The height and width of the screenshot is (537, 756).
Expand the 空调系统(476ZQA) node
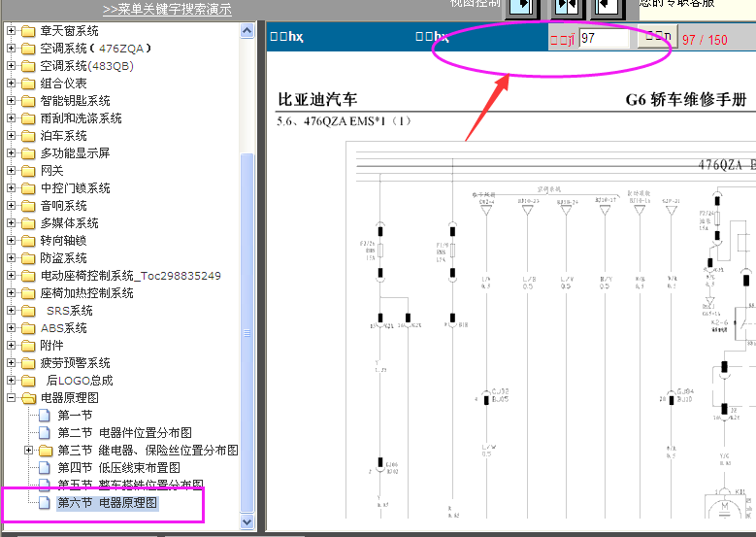11,49
